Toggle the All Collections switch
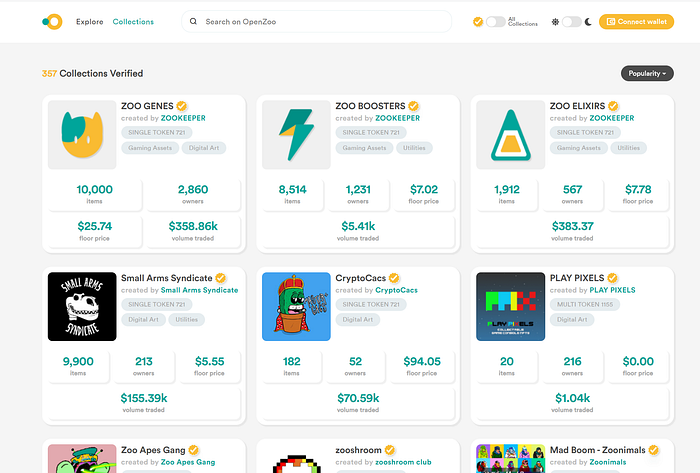 [496, 21]
